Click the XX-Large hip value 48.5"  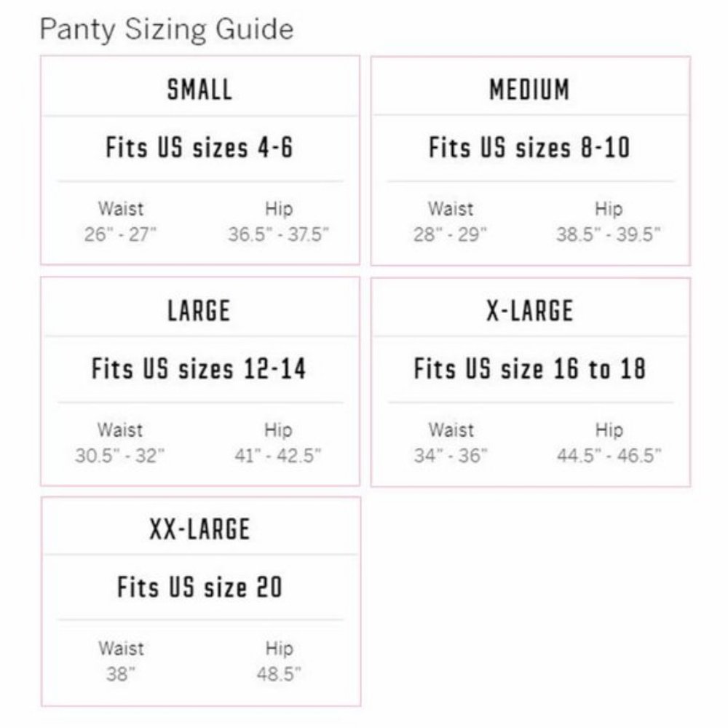tap(279, 674)
